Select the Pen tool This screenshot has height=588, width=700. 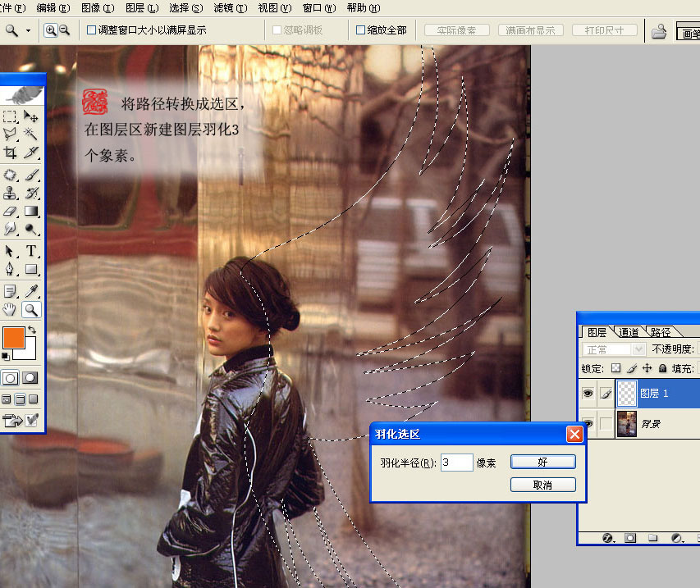10,269
